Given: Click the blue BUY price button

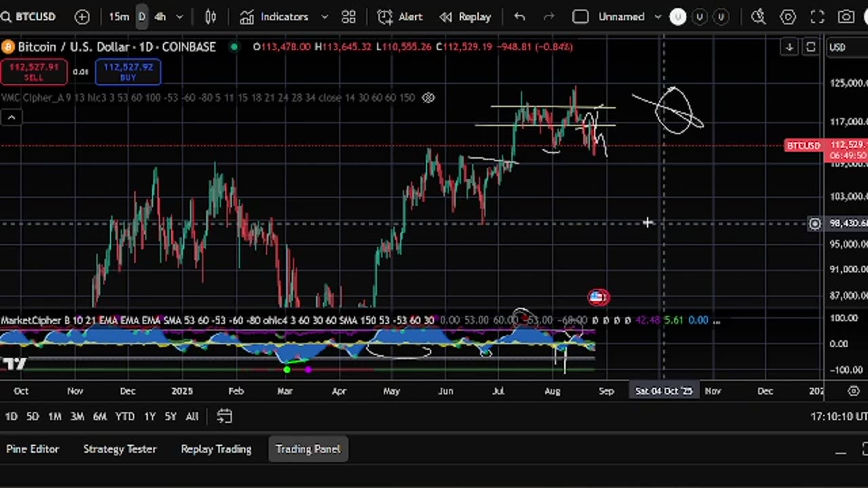Looking at the screenshot, I should [128, 72].
